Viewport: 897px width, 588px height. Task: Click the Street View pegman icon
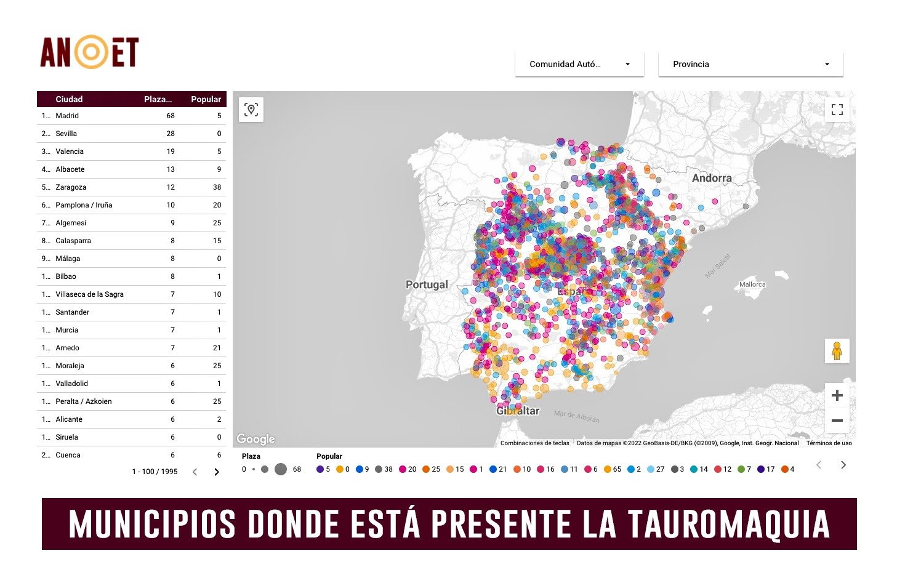(x=837, y=351)
